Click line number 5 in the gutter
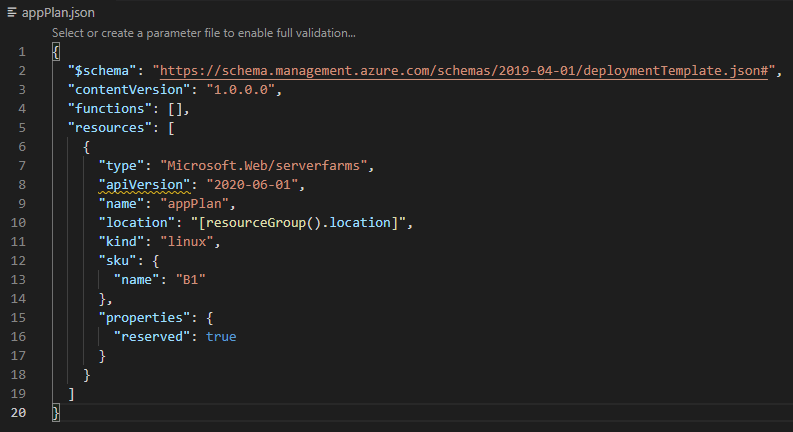793x432 pixels. pos(21,128)
